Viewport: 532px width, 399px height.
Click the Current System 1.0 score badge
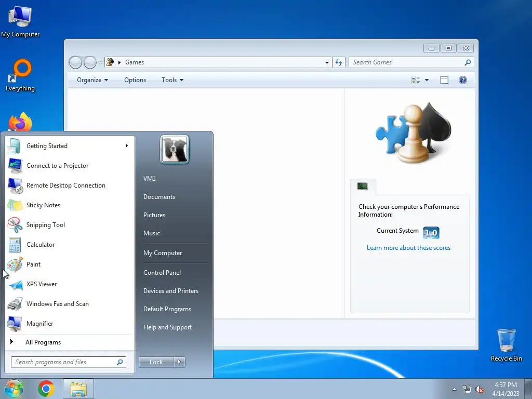coord(431,233)
